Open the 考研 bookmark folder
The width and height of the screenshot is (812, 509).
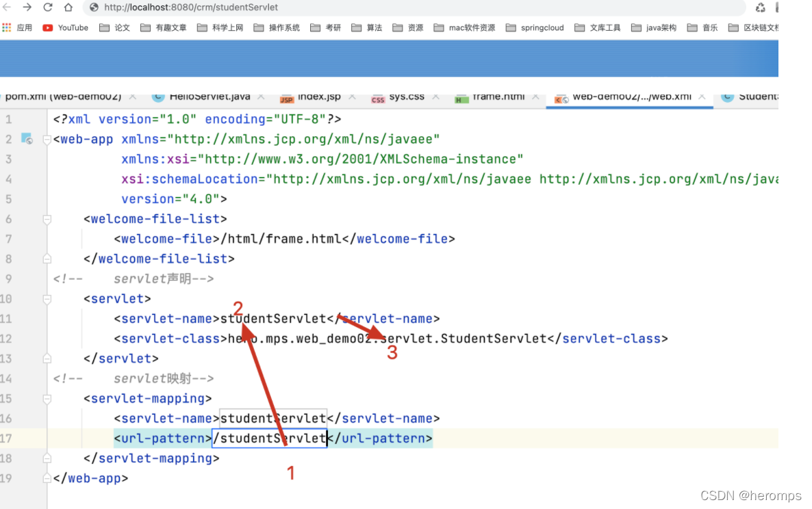(325, 27)
